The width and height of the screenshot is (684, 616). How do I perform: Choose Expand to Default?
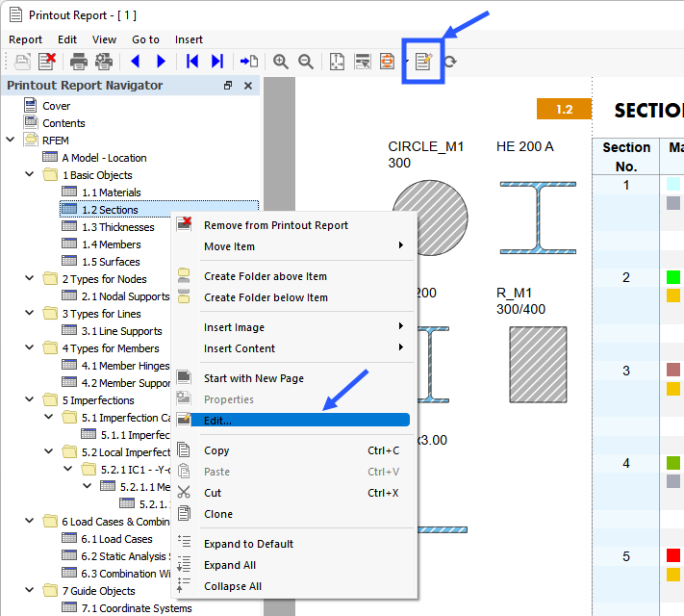coord(295,544)
